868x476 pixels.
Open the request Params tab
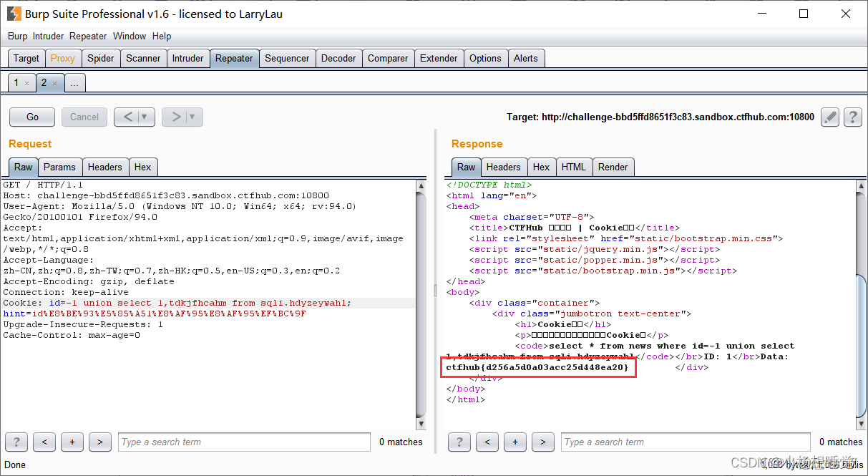pyautogui.click(x=59, y=167)
